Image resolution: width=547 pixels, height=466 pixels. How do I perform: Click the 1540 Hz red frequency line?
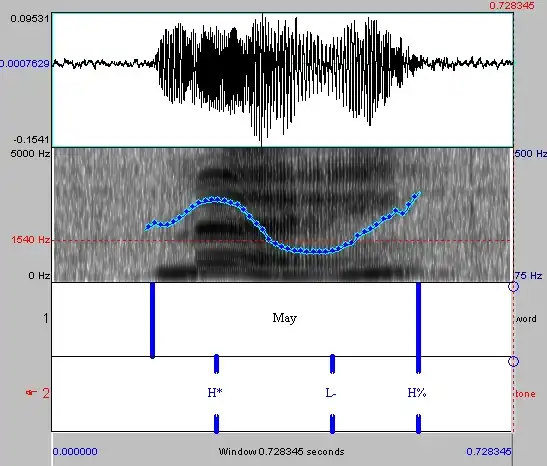click(281, 240)
